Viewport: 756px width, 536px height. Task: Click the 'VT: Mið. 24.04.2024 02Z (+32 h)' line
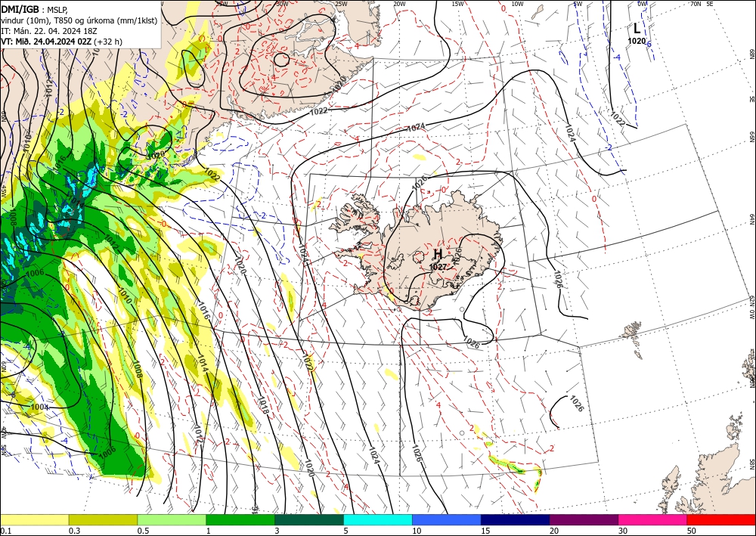point(62,42)
